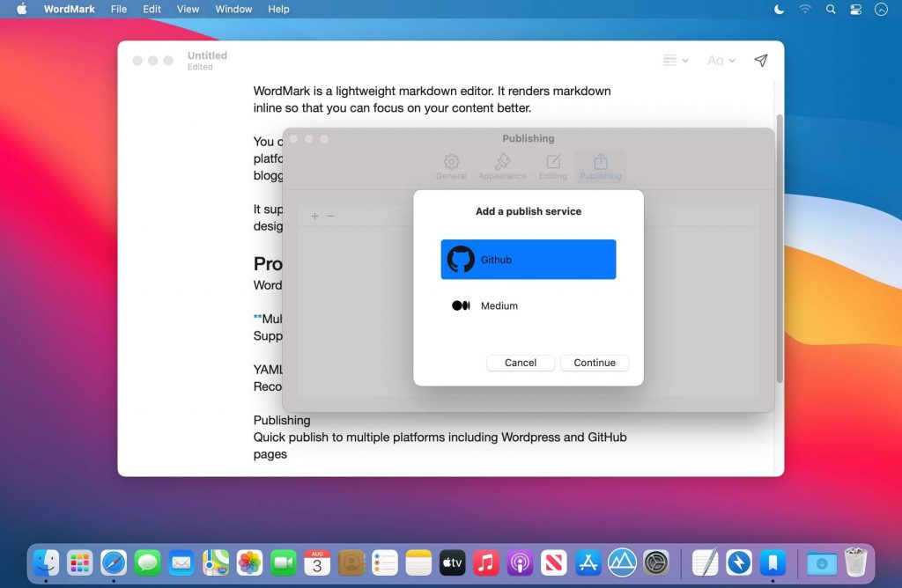Open the Aa font style dropdown

point(721,61)
